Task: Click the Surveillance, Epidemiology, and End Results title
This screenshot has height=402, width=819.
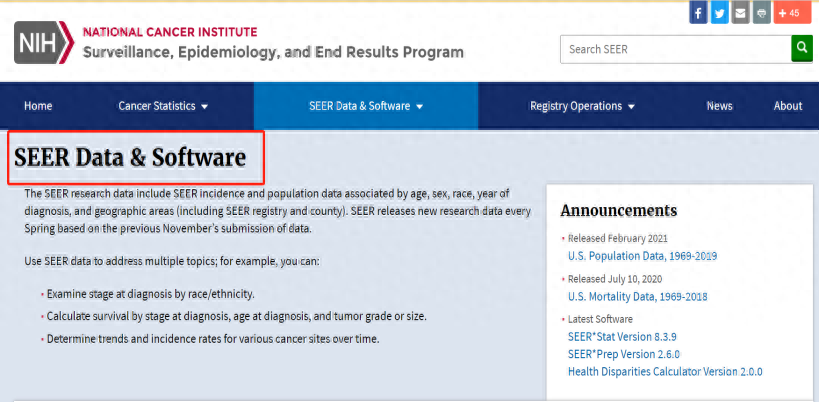Action: point(273,52)
